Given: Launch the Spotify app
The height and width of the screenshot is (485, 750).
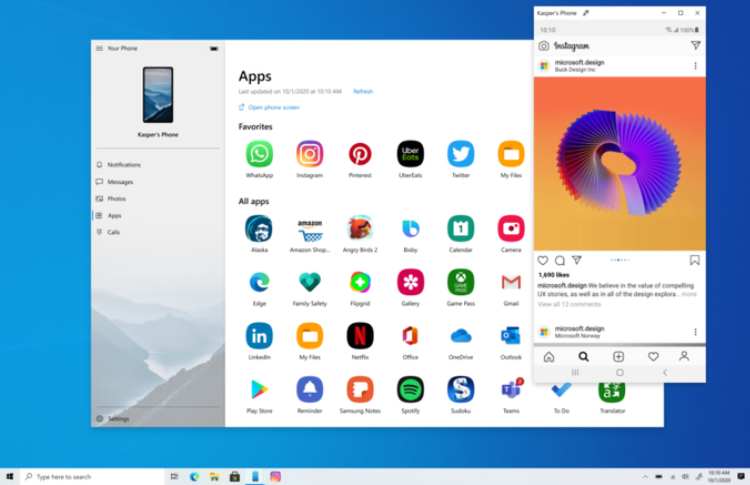Looking at the screenshot, I should click(x=410, y=389).
